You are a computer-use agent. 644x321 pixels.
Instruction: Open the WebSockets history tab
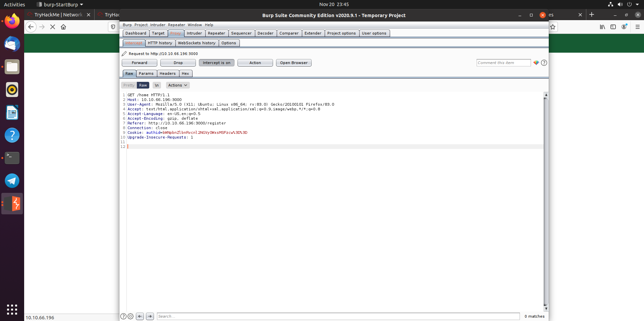coord(197,43)
